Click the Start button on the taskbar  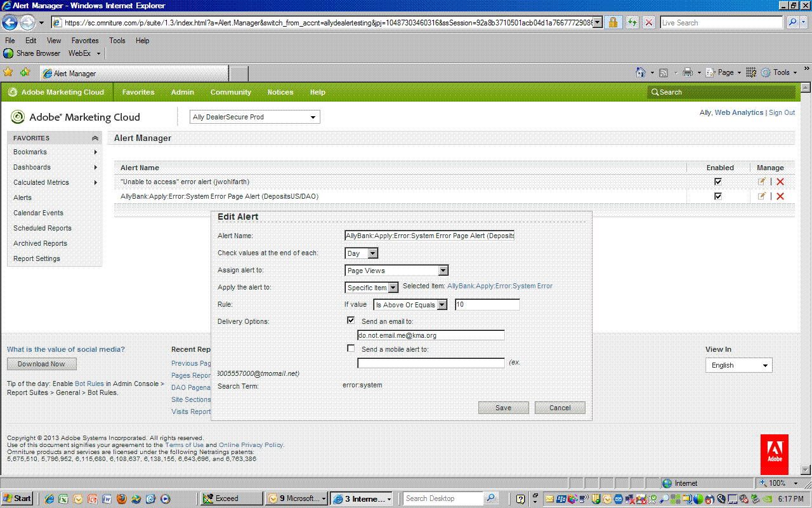click(17, 498)
